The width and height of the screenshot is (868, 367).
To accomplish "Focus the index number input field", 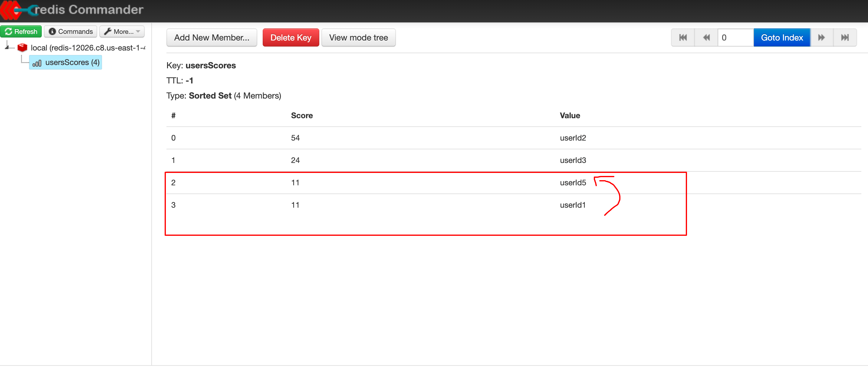I will [x=735, y=37].
